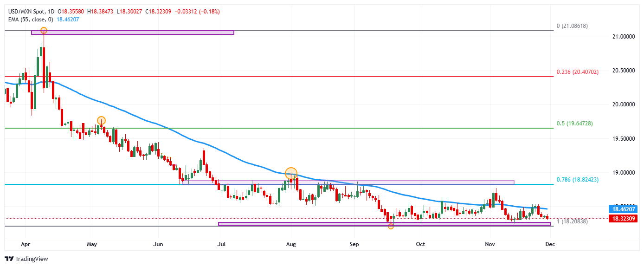Select the purple rectangle near the 21.08 level
644x267 pixels.
click(133, 33)
